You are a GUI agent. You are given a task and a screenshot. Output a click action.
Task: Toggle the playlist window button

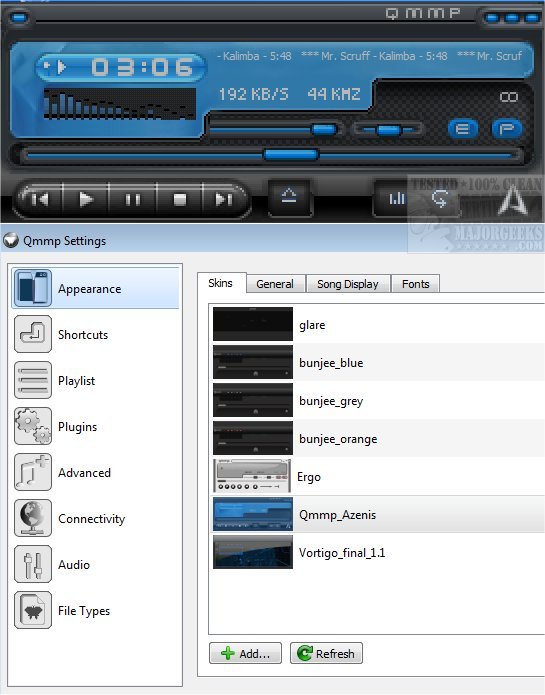pos(506,129)
